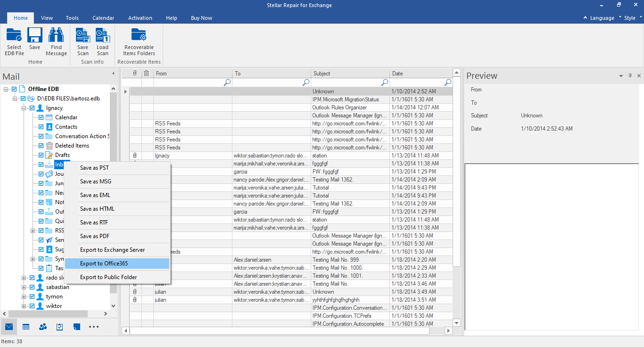Screen dimensions: 644x347
Task: Toggle sabastian mailbox checkbox
Action: click(32, 287)
